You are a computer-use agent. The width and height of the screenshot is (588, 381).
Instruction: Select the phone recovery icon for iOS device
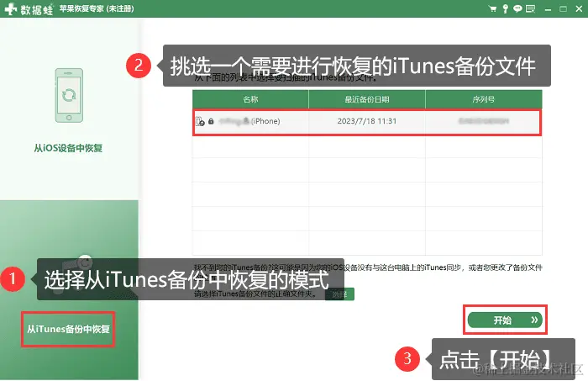(69, 95)
